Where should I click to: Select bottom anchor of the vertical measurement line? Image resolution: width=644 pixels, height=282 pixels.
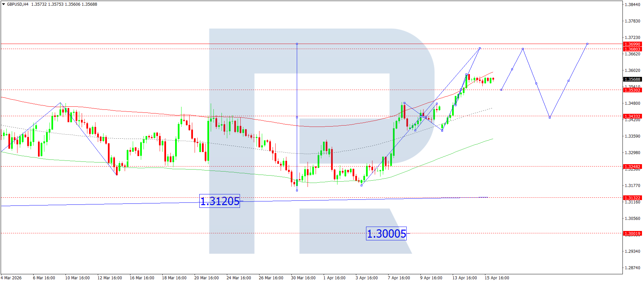point(297,190)
